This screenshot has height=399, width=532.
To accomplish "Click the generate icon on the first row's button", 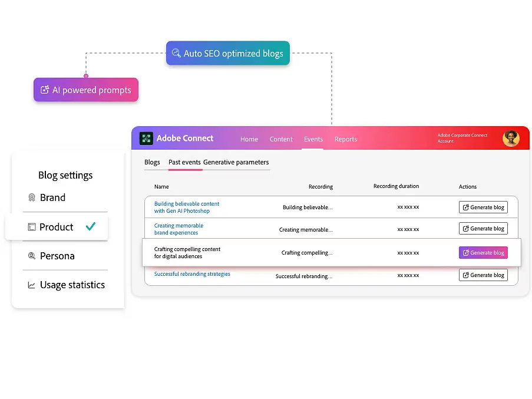I will (x=465, y=207).
